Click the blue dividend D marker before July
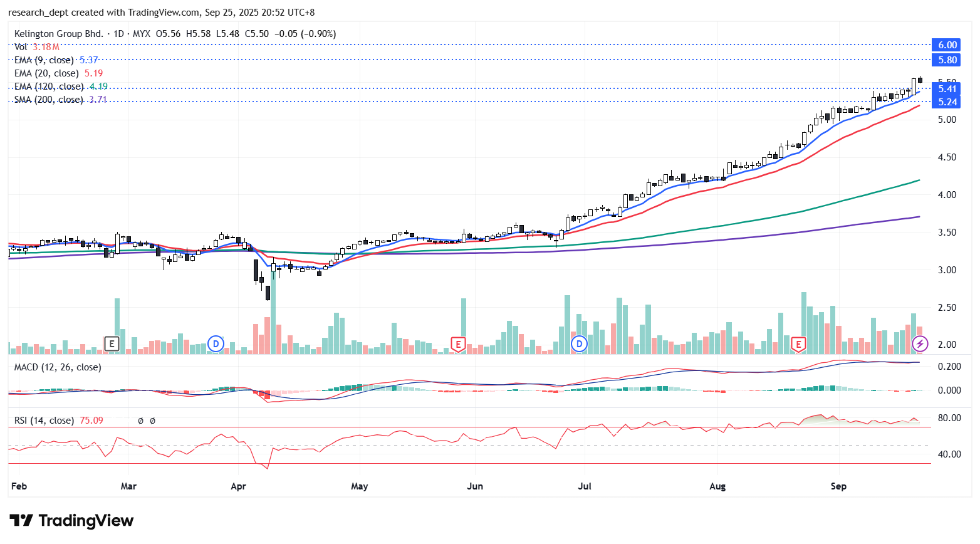Viewport: 980px width, 544px height. tap(579, 343)
